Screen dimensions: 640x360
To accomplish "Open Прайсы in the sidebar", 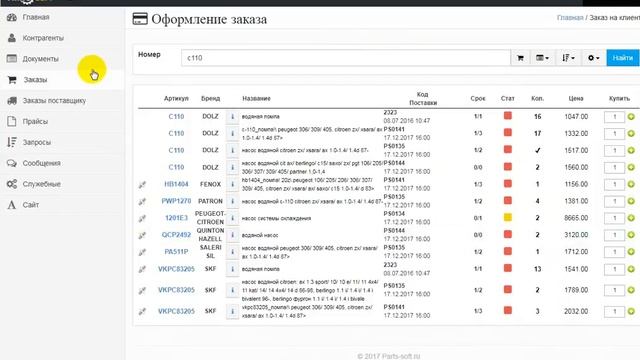I will click(x=35, y=121).
